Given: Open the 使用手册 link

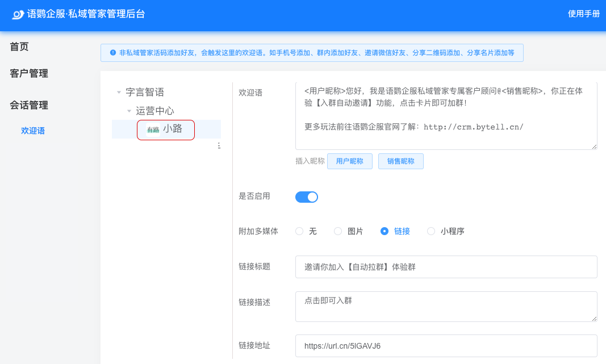Looking at the screenshot, I should [583, 14].
